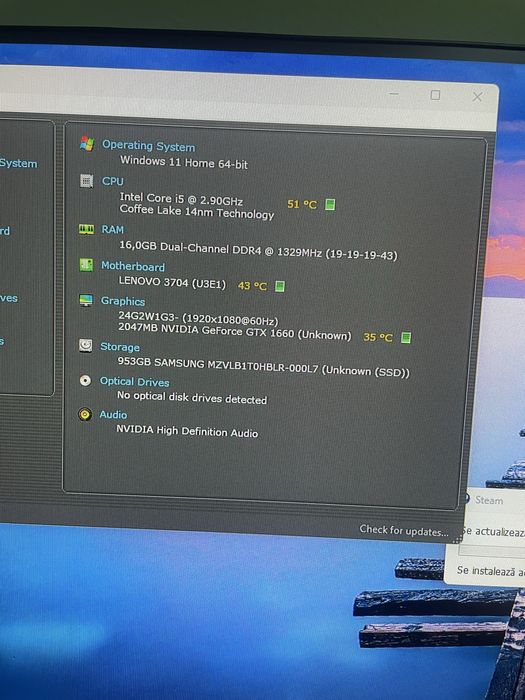Select Operating System item in left sidebar
525x700 pixels.
pos(18,163)
